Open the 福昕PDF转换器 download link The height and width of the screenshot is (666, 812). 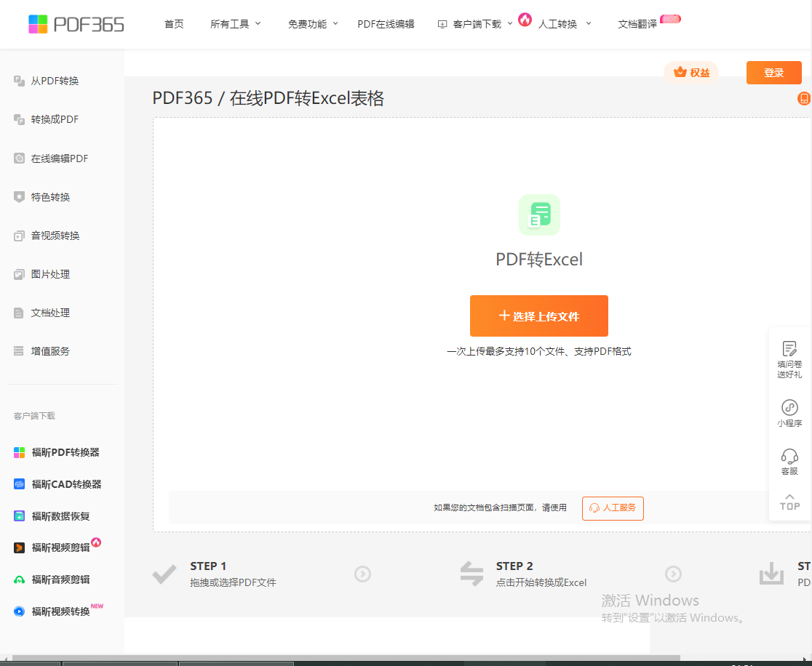(x=65, y=452)
